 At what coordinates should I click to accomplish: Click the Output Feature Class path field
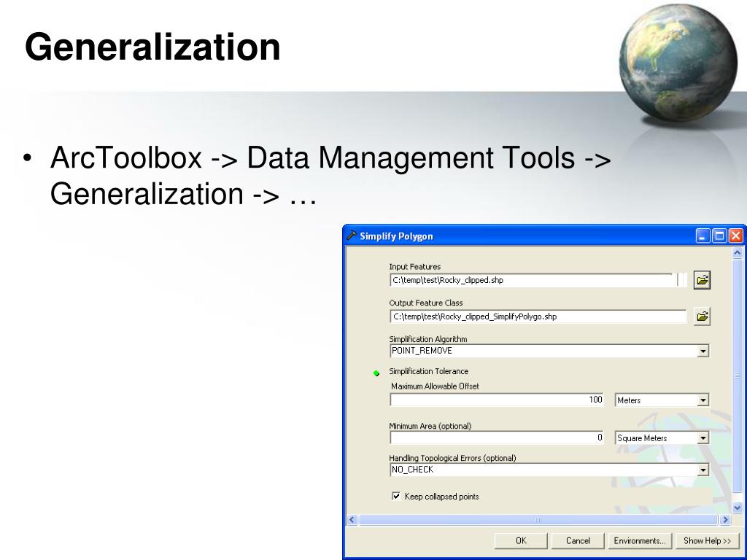(538, 316)
